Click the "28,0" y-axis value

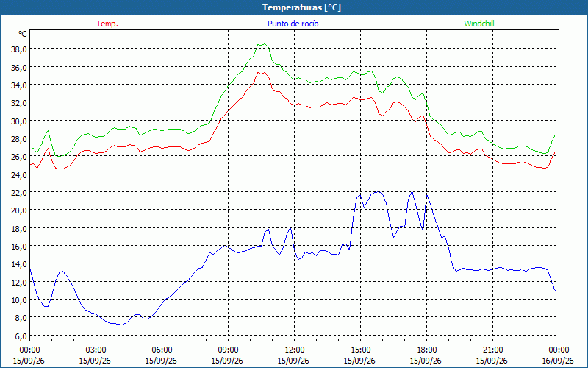(x=19, y=139)
